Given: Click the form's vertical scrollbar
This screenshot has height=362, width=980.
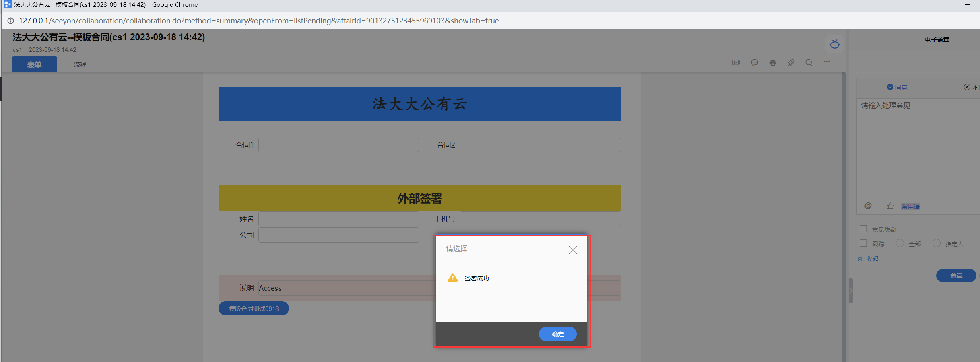Looking at the screenshot, I should [843, 217].
